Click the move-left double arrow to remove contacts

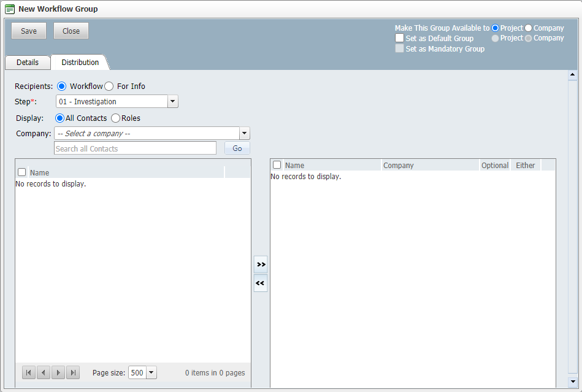tap(261, 283)
